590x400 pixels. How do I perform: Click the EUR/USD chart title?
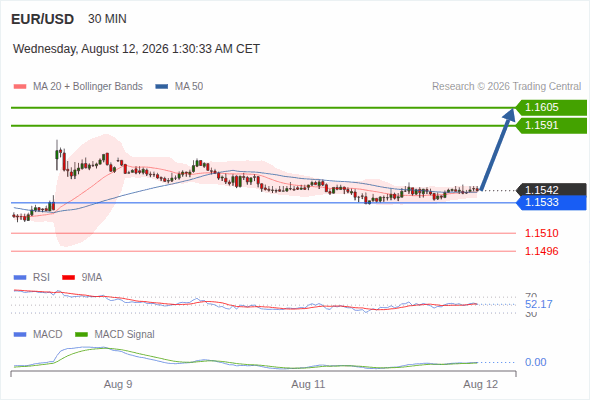[x=43, y=19]
